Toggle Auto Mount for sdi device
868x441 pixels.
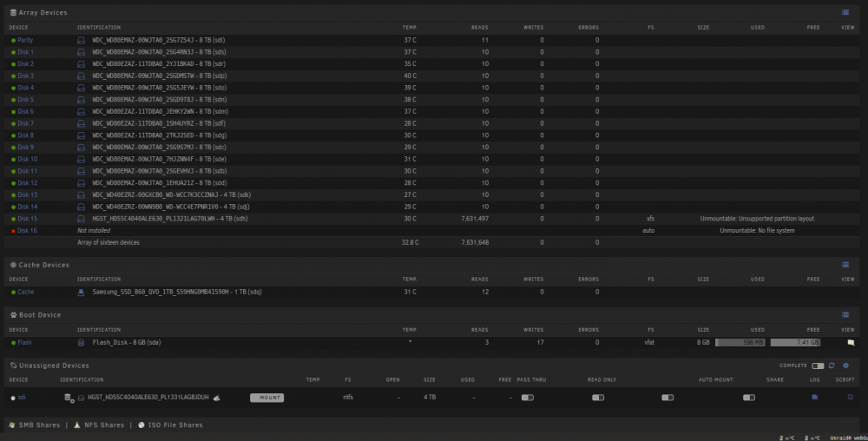[x=667, y=398]
